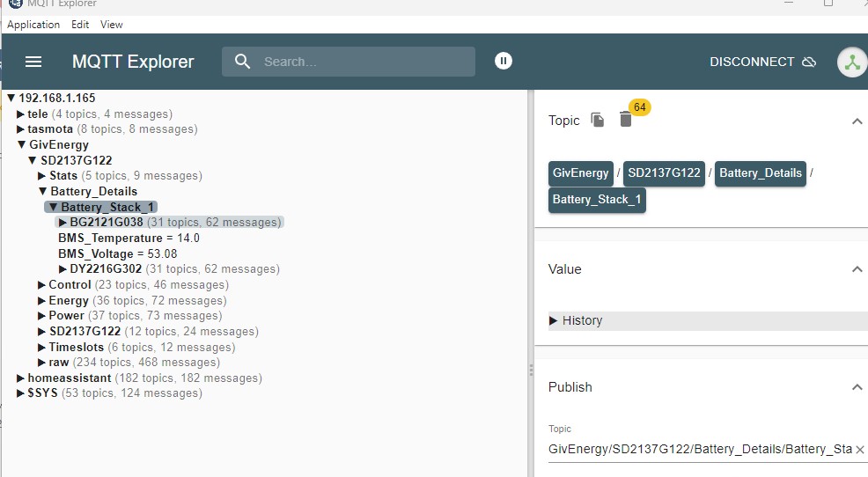Click the Battery_Stack_1 breadcrumb chip
Screen dimensions: 868x477
tap(597, 199)
